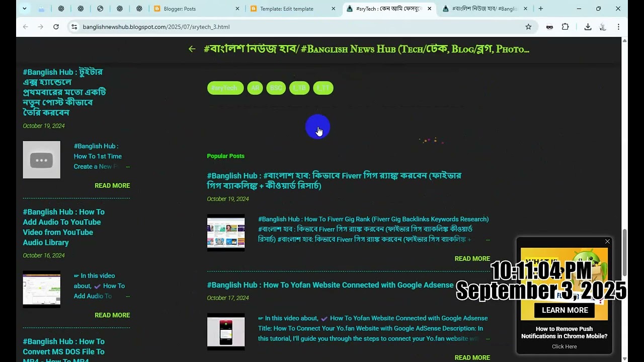Click the page vertical scrollbar thumb
The image size is (644, 362).
(x=624, y=252)
